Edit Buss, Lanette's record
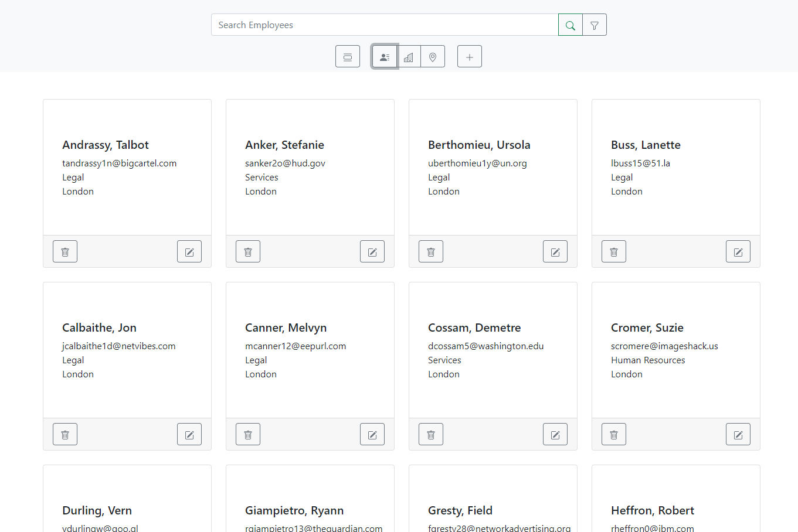The height and width of the screenshot is (532, 798). coord(738,251)
